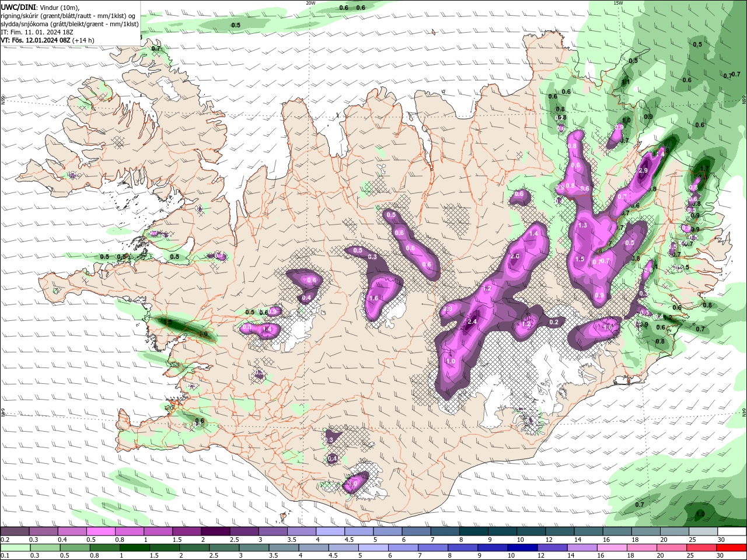The width and height of the screenshot is (747, 560).
Task: Click the 'slydda/snjókoma' legend description line
Action: [70, 24]
